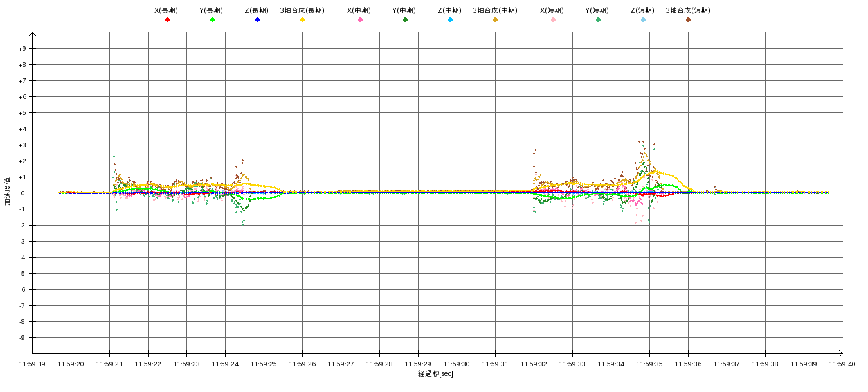Toggle the Y(短期) legend label
Image resolution: width=868 pixels, height=392 pixels.
[597, 10]
